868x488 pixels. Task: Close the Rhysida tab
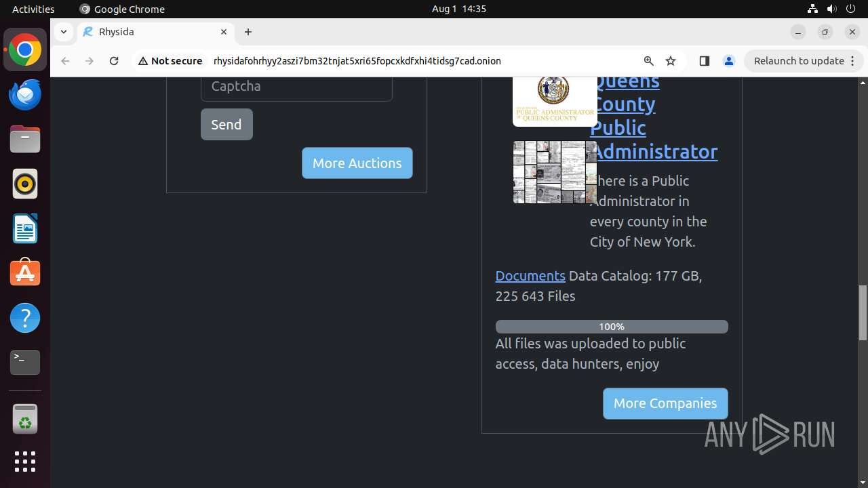tap(224, 32)
